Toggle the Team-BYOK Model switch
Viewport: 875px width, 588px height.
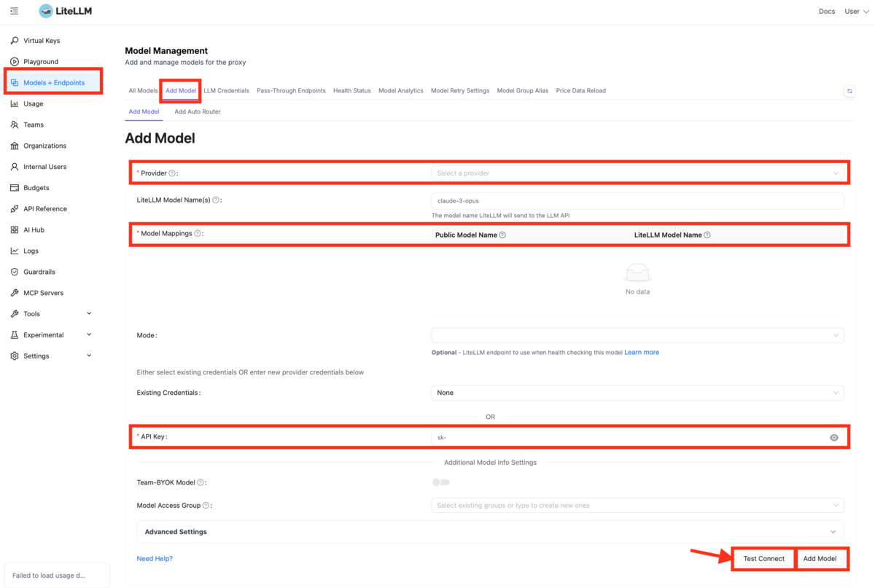point(440,482)
